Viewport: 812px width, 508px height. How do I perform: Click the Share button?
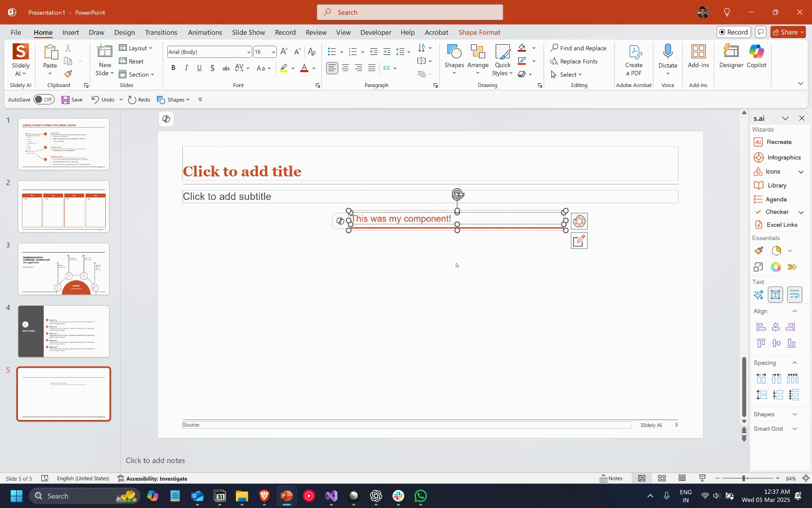tap(788, 32)
